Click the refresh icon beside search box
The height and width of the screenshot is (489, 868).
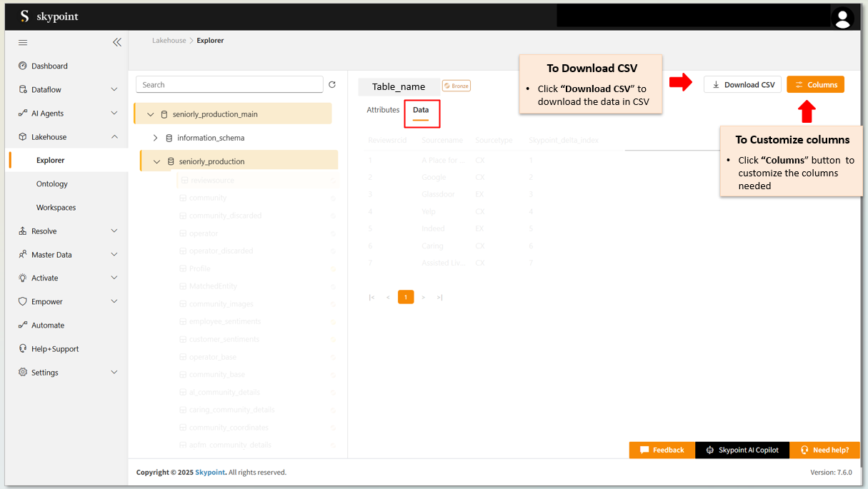(331, 85)
